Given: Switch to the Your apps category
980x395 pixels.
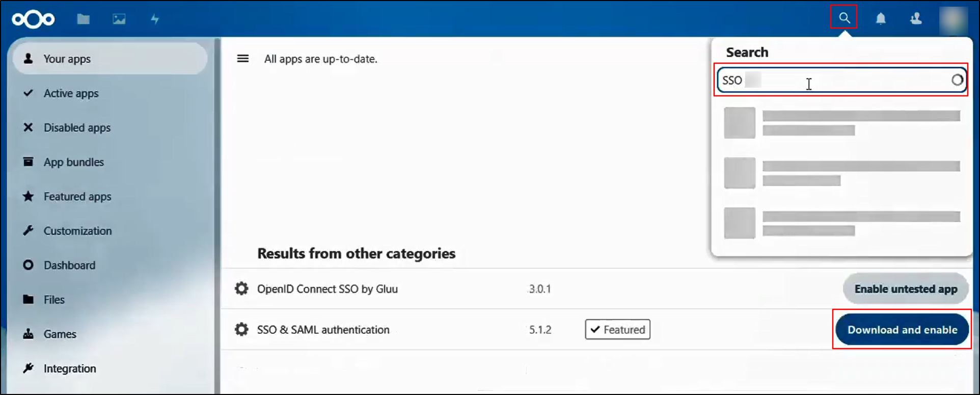Looking at the screenshot, I should click(67, 59).
